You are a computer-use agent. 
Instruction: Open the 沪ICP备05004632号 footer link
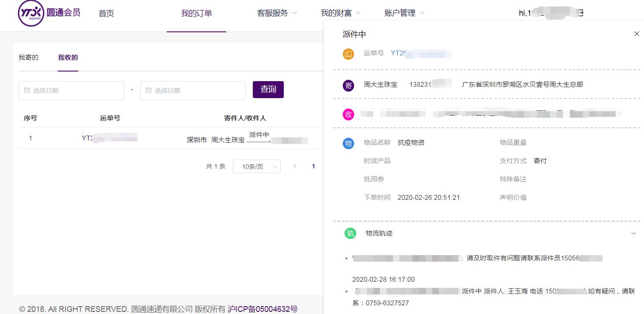click(x=262, y=309)
